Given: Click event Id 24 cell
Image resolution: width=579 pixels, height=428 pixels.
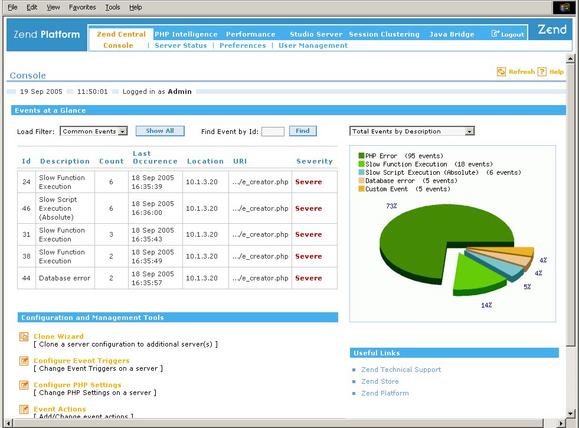Looking at the screenshot, I should (26, 182).
